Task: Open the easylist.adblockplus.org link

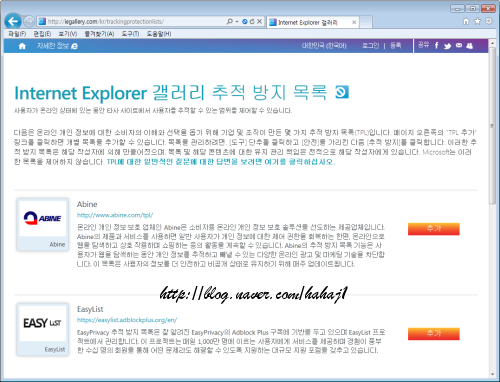Action: 127,320
